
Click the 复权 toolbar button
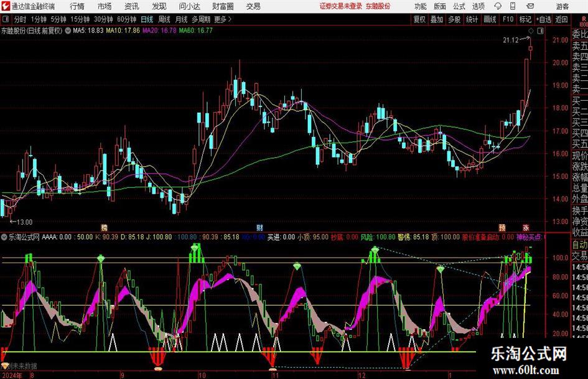(x=419, y=19)
